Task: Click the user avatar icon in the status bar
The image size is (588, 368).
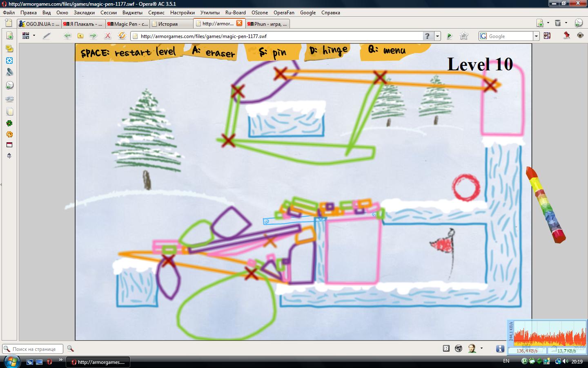Action: 472,348
